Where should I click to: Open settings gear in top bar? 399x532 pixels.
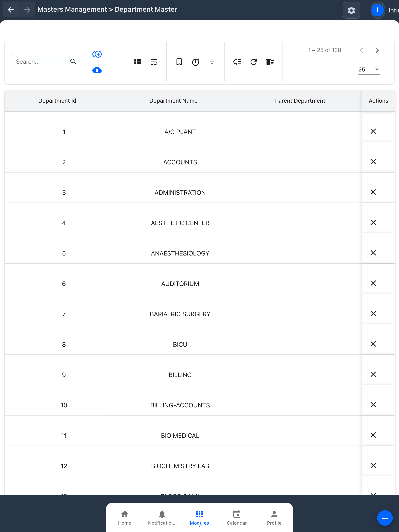351,10
